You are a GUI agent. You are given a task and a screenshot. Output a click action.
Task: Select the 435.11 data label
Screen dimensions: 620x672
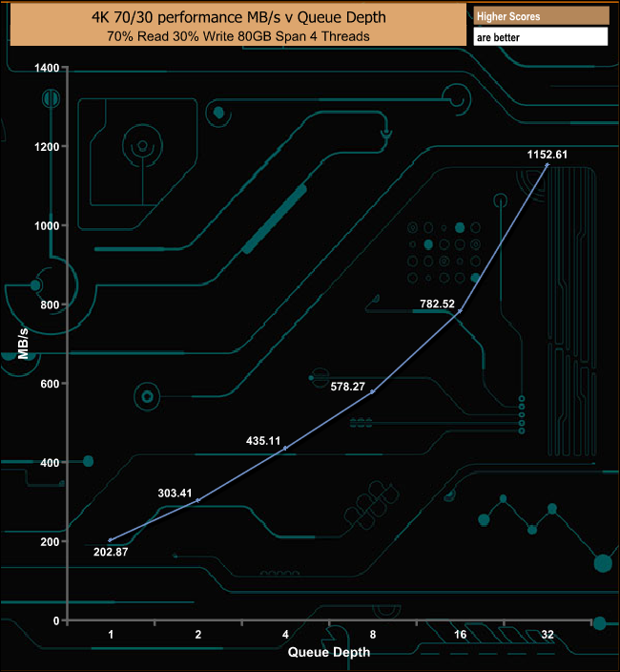tap(265, 441)
